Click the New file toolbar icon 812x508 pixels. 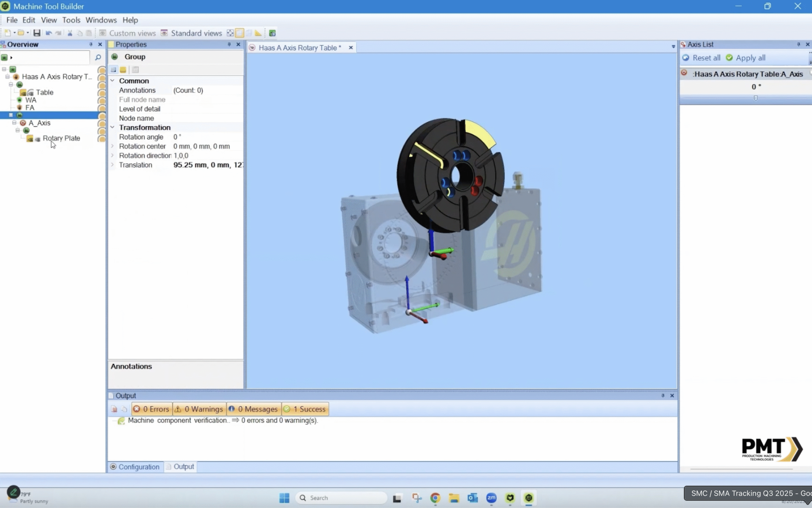[7, 33]
